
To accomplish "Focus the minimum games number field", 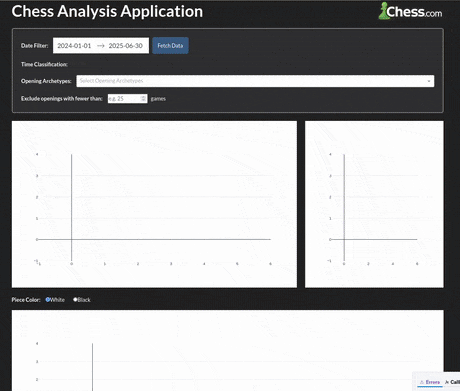I will click(127, 98).
